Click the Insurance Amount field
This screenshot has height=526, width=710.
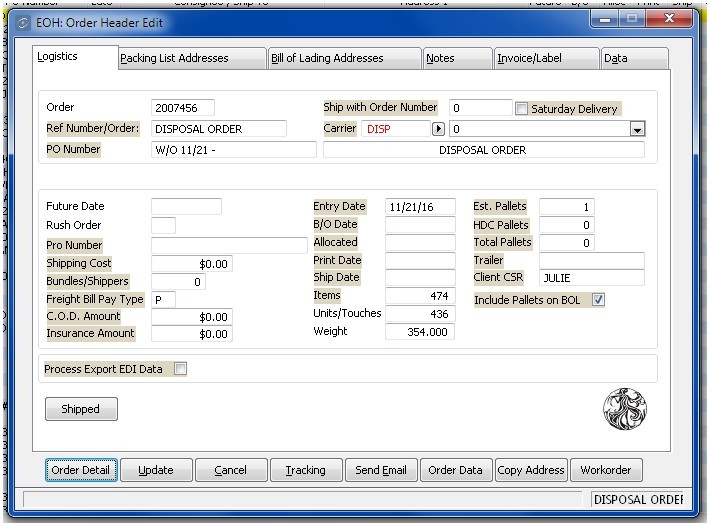(192, 334)
